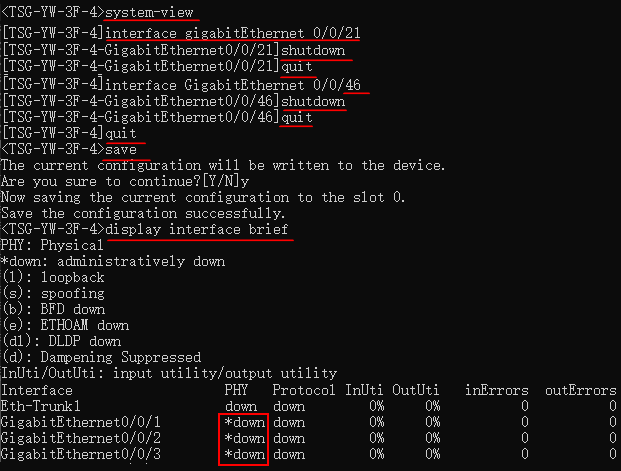The image size is (621, 471).
Task: Click the 'interface GigabitEthernet 0/0/46' command
Action: (233, 85)
